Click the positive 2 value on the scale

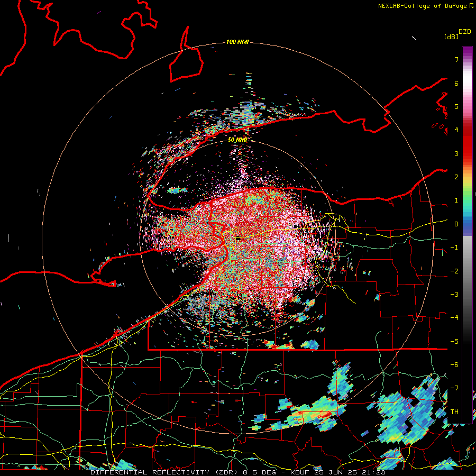point(456,177)
